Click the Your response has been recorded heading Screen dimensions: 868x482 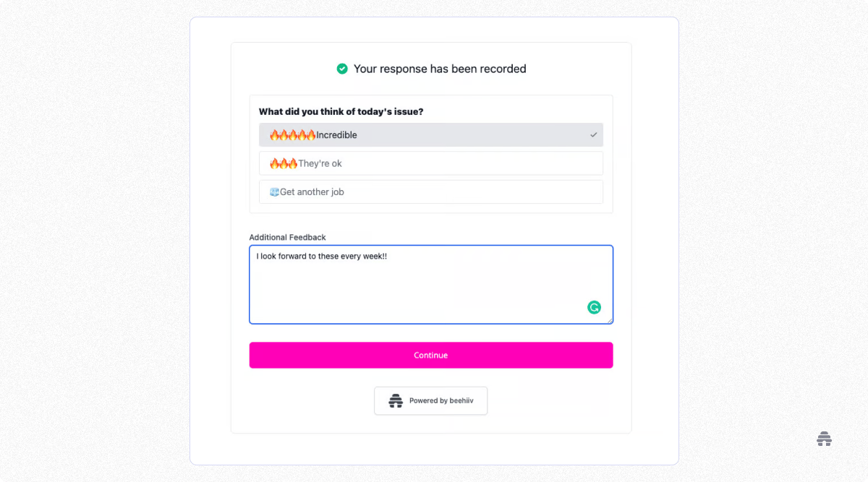point(439,69)
